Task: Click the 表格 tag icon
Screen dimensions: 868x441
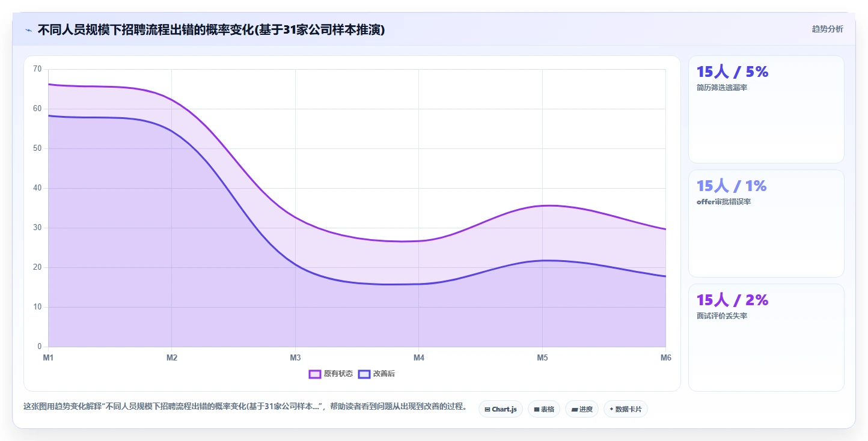Action: [536, 409]
